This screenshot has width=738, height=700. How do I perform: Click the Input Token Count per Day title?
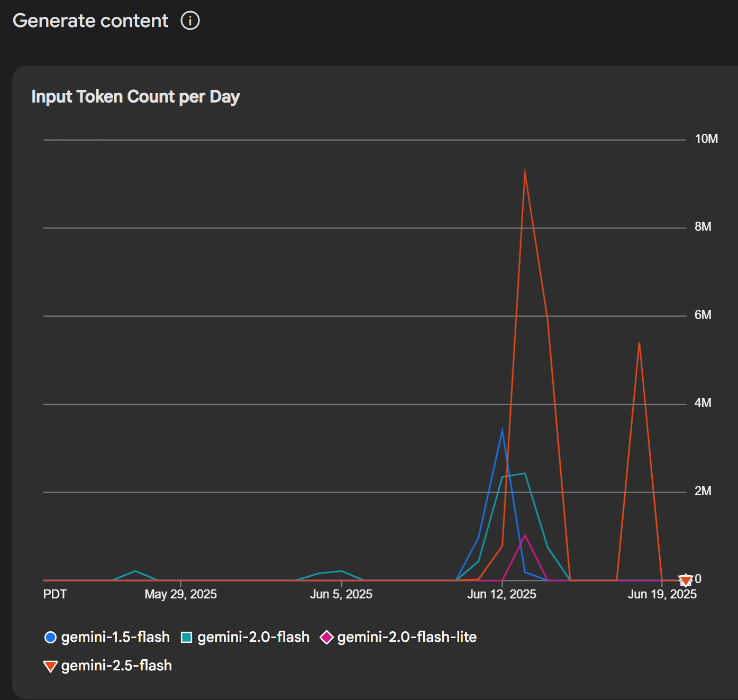135,97
